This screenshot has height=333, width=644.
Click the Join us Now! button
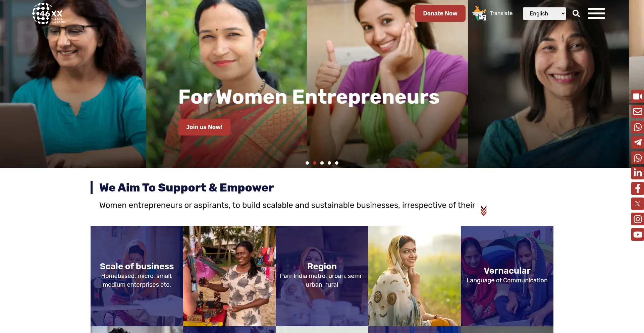pyautogui.click(x=204, y=127)
